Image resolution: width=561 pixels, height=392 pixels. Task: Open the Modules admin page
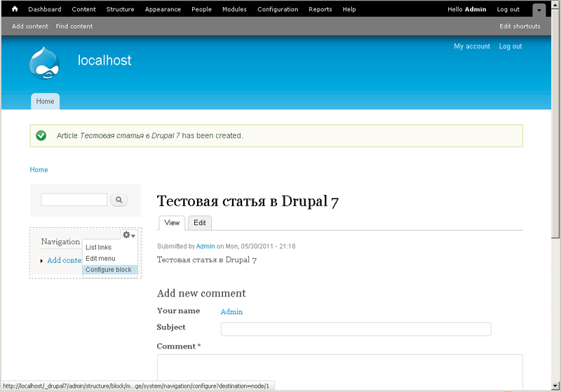click(x=234, y=10)
